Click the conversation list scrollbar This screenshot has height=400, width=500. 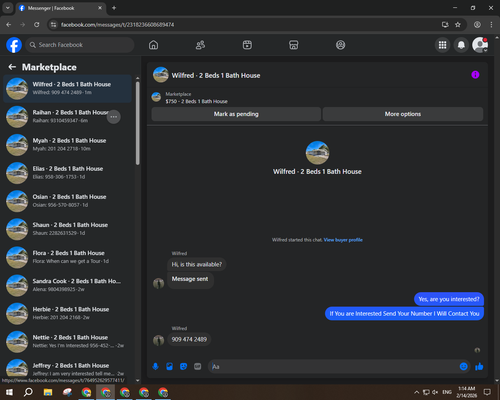(138, 123)
